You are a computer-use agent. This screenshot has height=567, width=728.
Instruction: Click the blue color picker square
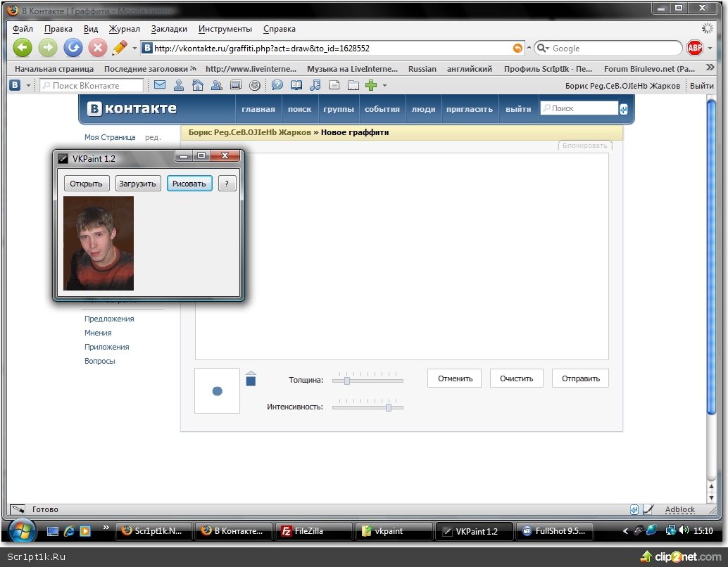point(251,381)
